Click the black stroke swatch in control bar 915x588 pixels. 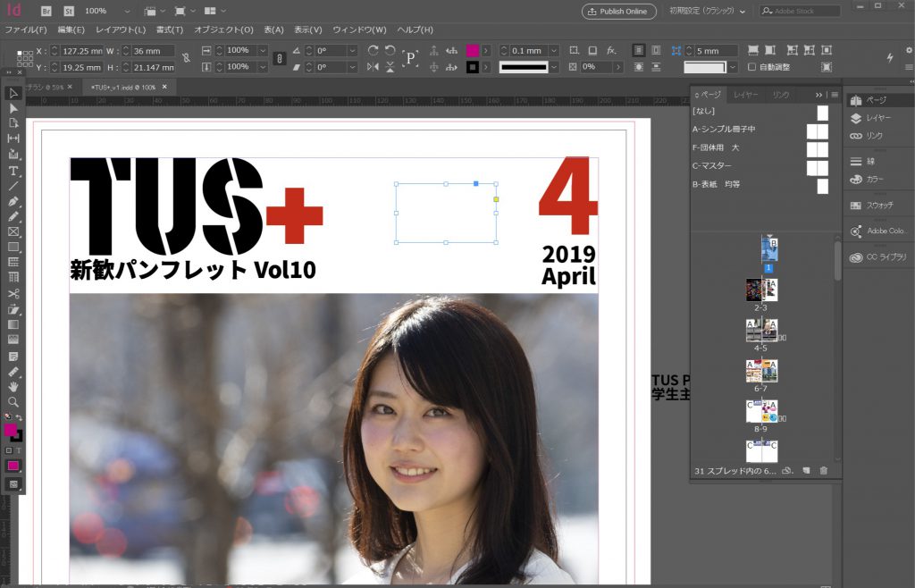tap(472, 67)
